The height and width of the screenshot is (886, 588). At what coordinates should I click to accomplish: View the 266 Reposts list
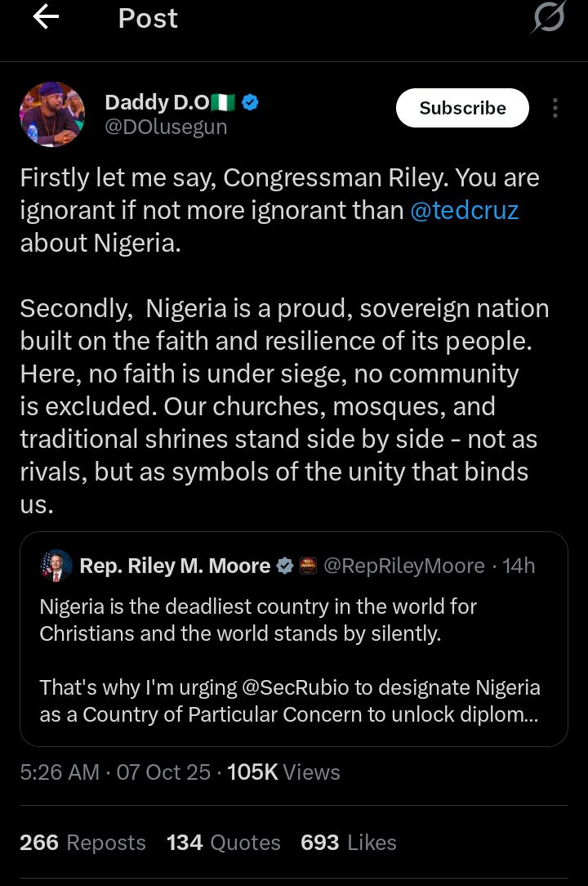[x=82, y=843]
